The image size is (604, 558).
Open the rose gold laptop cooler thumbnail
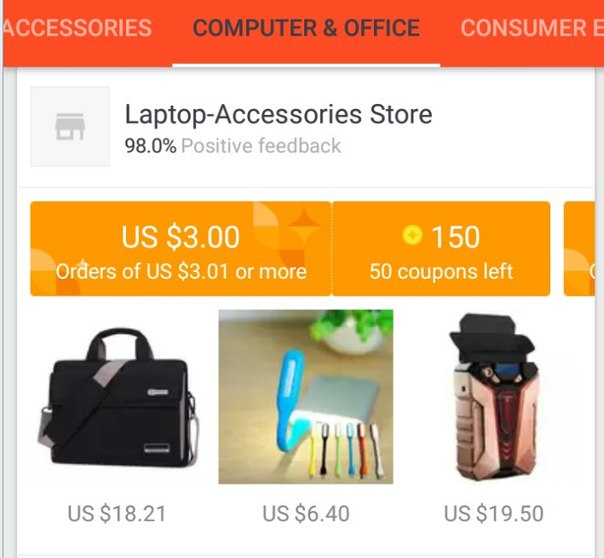pos(493,397)
